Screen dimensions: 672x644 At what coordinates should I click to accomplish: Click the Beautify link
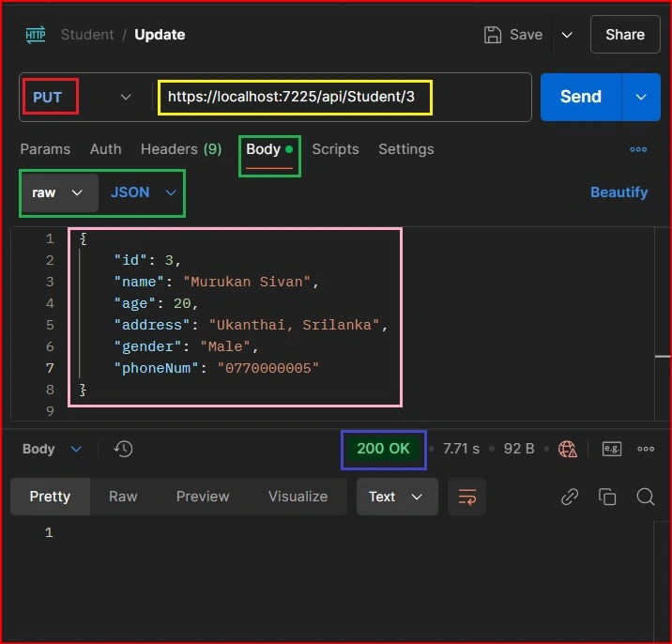click(619, 192)
